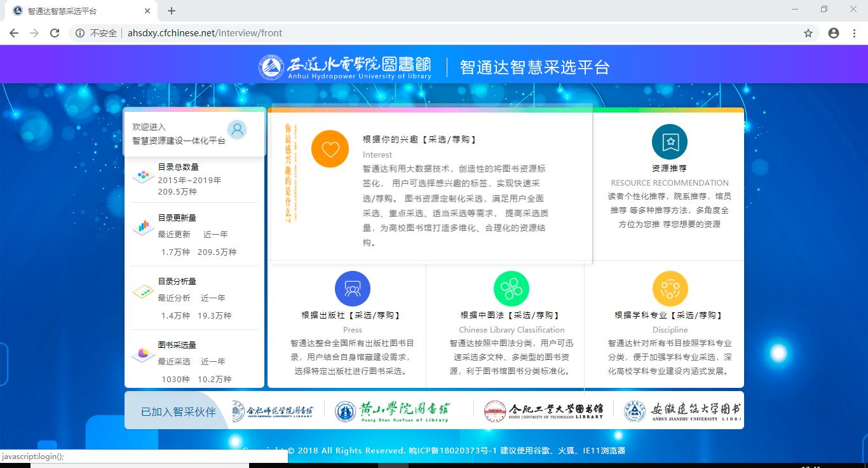Screen dimensions: 868x468
Task: Click the 目录更新量 bar chart icon
Action: tap(144, 226)
